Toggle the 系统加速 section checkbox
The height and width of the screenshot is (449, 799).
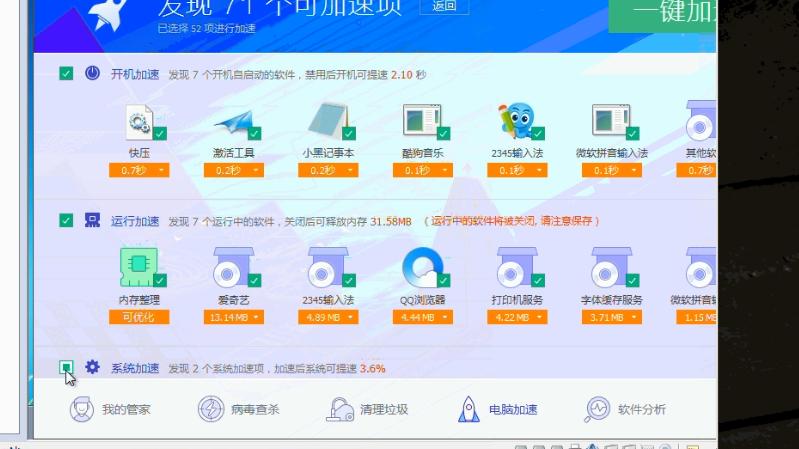(x=66, y=367)
